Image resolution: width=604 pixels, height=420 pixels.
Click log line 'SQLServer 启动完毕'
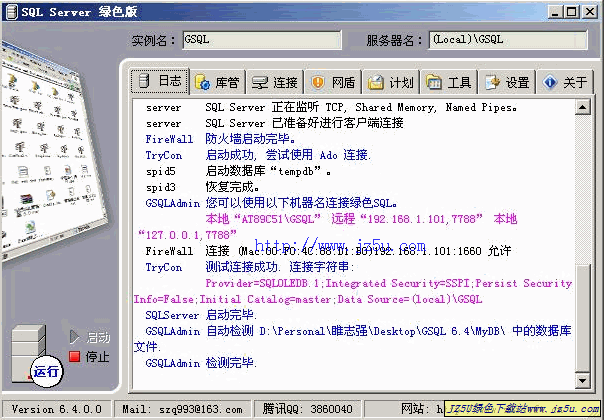(201, 315)
